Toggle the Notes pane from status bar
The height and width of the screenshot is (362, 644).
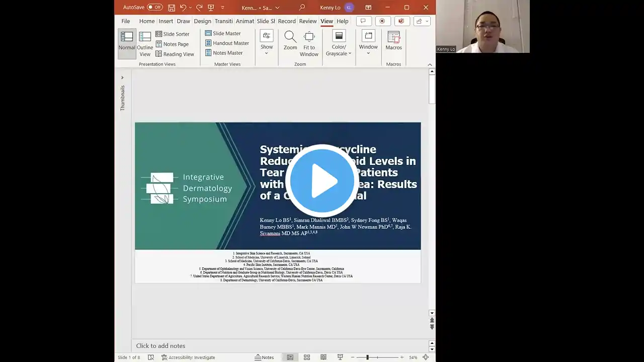coord(264,357)
